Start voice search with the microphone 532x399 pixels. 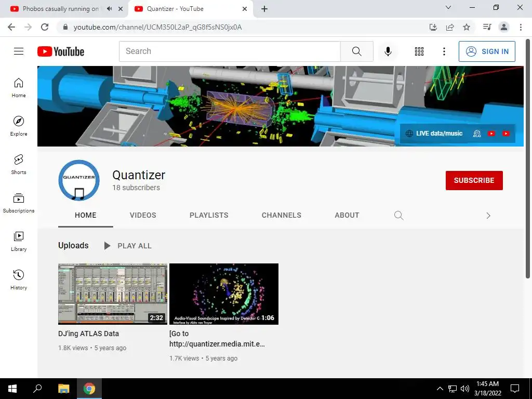(388, 51)
